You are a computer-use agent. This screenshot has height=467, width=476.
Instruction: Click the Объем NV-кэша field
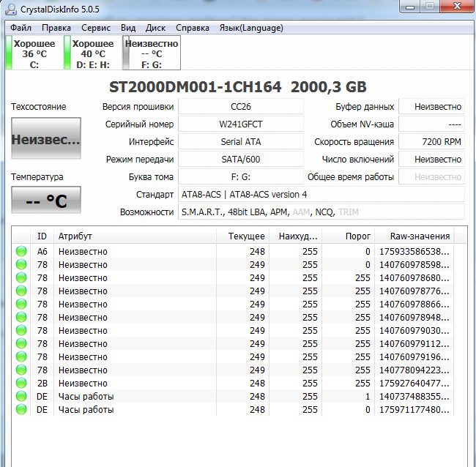click(x=431, y=124)
